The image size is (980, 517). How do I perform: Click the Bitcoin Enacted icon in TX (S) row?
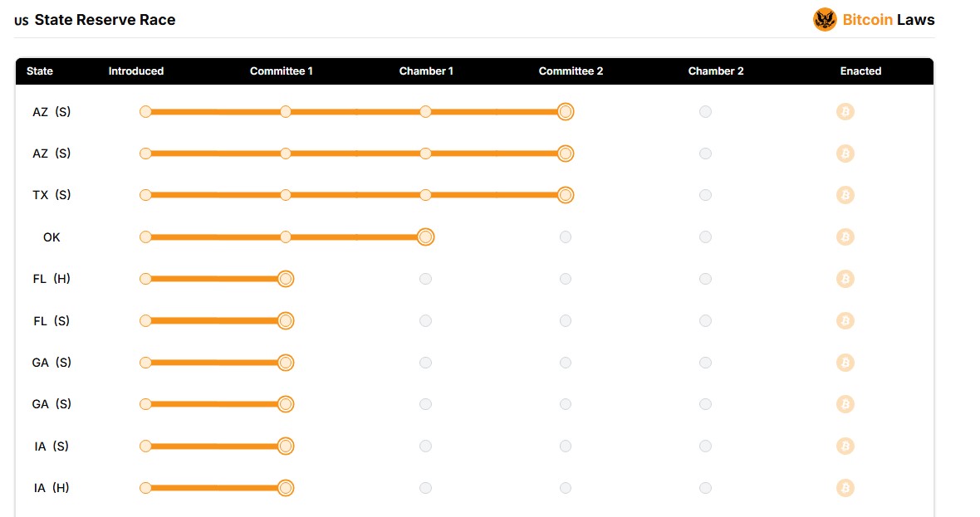point(845,195)
